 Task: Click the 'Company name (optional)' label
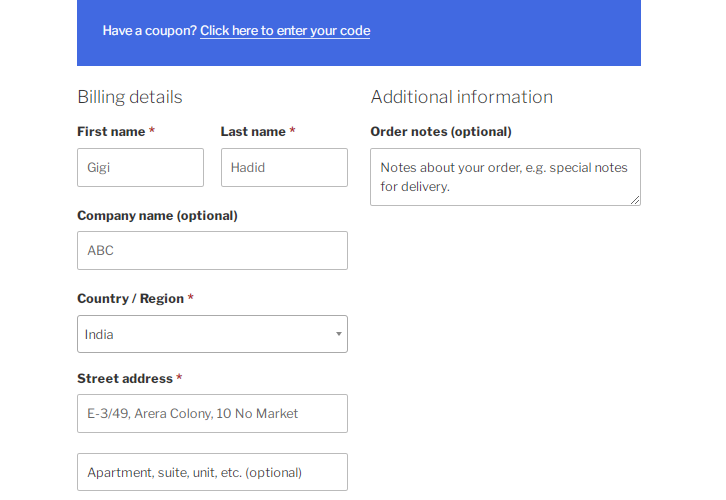(x=157, y=215)
